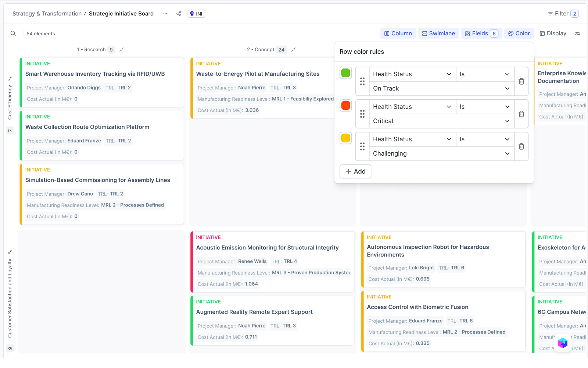Open the search magnifier icon
Image resolution: width=588 pixels, height=368 pixels.
[13, 33]
